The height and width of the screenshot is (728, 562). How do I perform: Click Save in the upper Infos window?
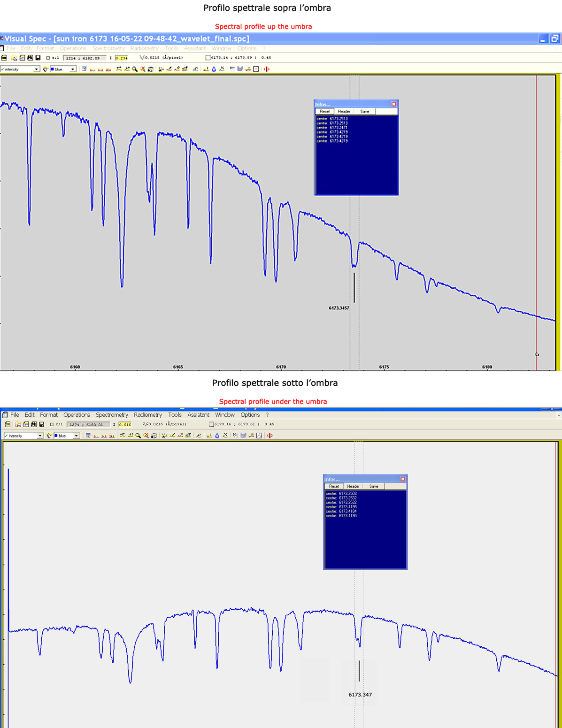pyautogui.click(x=365, y=112)
